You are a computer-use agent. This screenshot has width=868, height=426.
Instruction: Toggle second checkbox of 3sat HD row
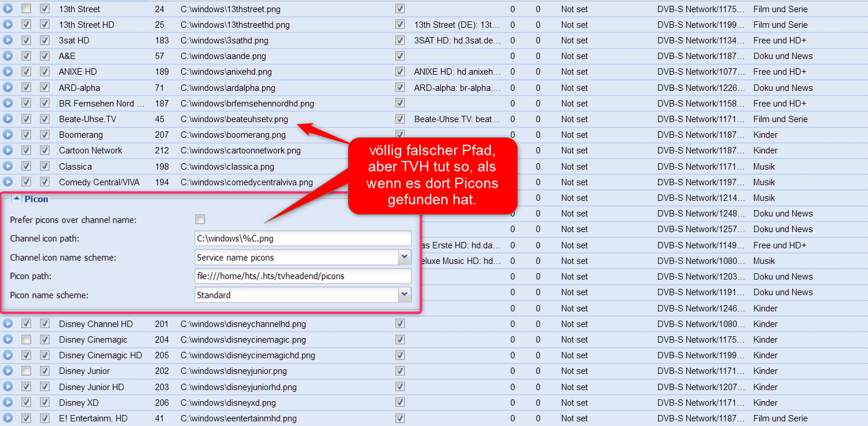coord(45,41)
